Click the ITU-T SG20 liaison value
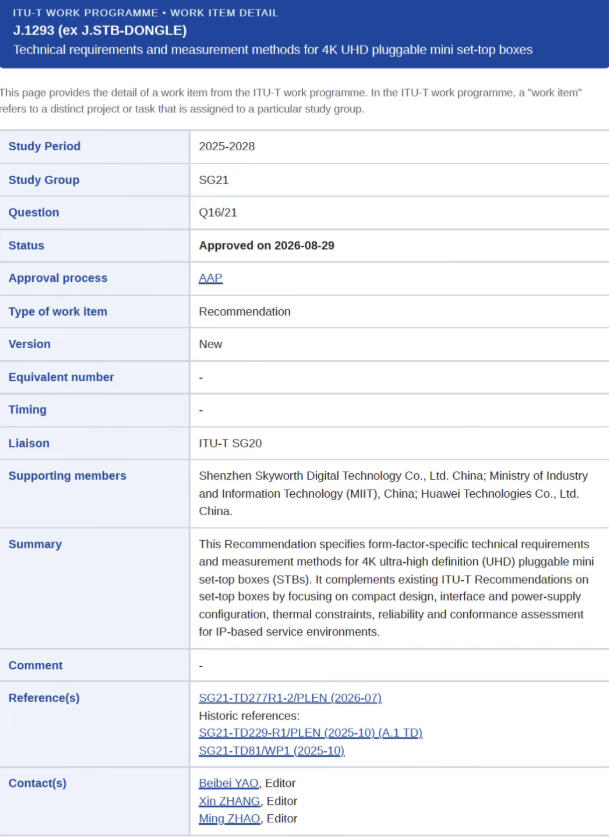 point(230,443)
